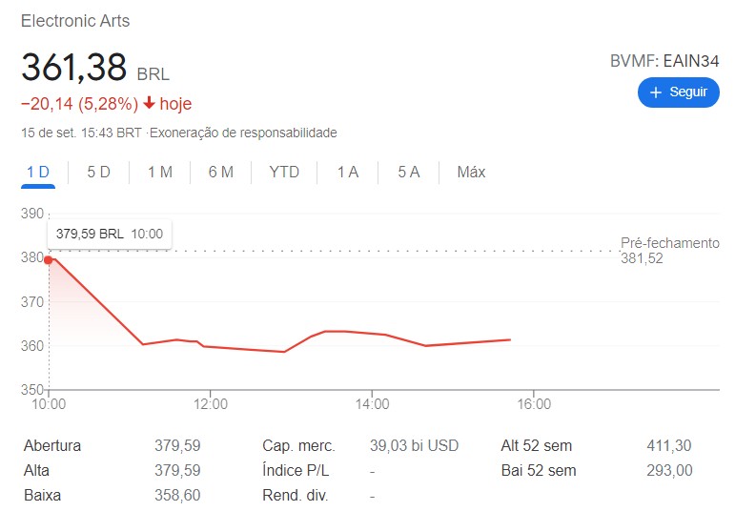Click the Alt 52 sem value 411,30

[668, 445]
